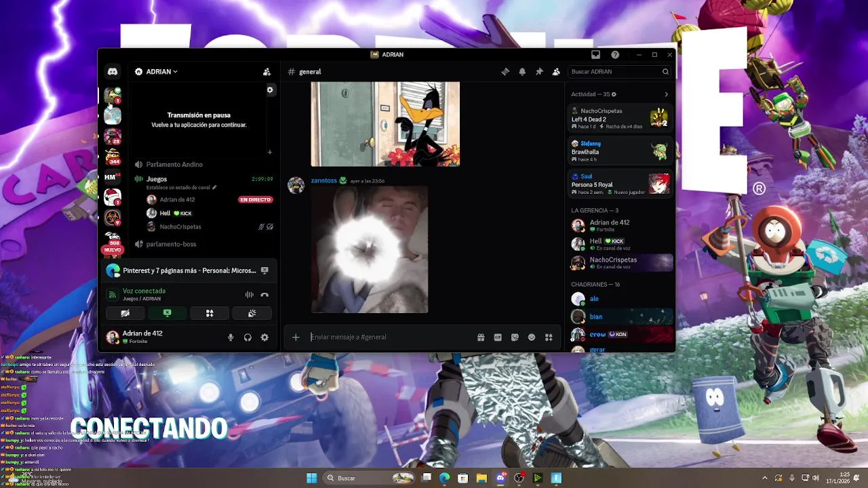Open the soundboard button in voice controls

(252, 313)
